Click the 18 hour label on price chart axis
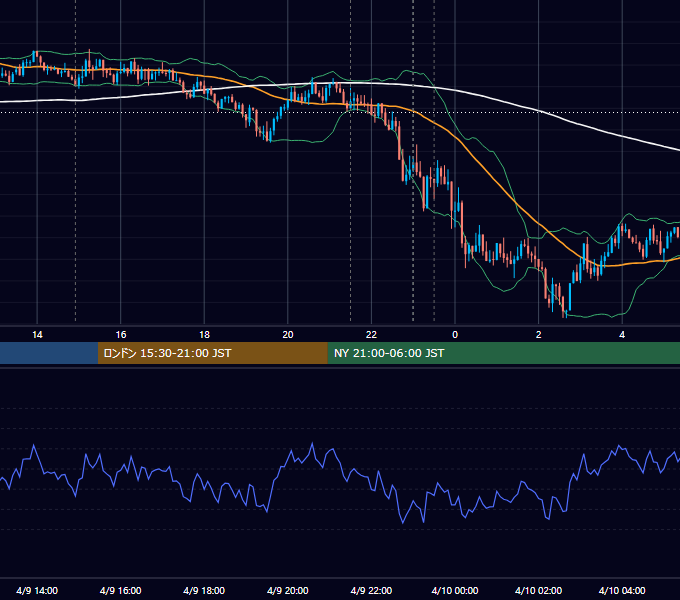This screenshot has height=600, width=680. [204, 335]
